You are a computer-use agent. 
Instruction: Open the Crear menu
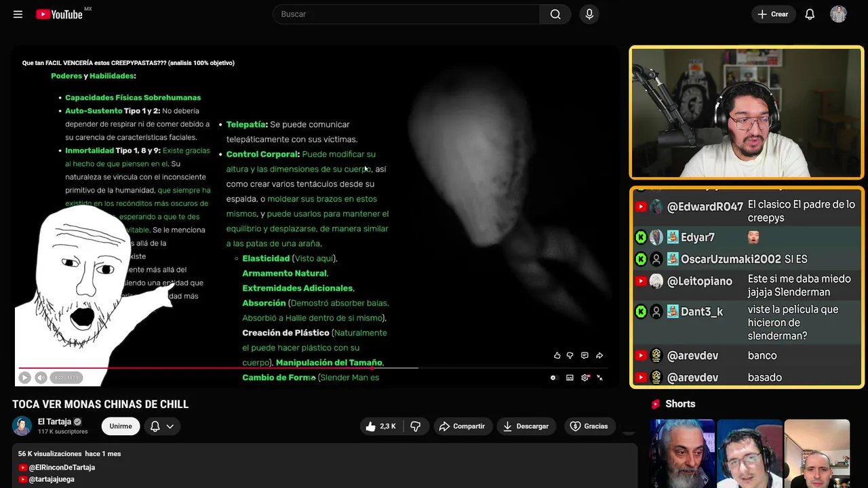[x=773, y=14]
